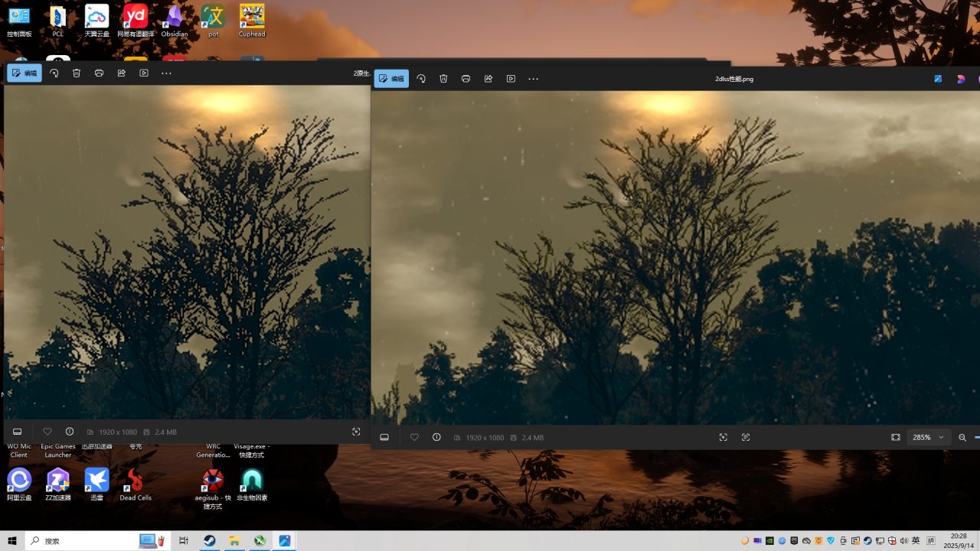Open the more options menu in 2dlss性能.png window
Viewport: 980px width, 551px height.
coord(534,79)
